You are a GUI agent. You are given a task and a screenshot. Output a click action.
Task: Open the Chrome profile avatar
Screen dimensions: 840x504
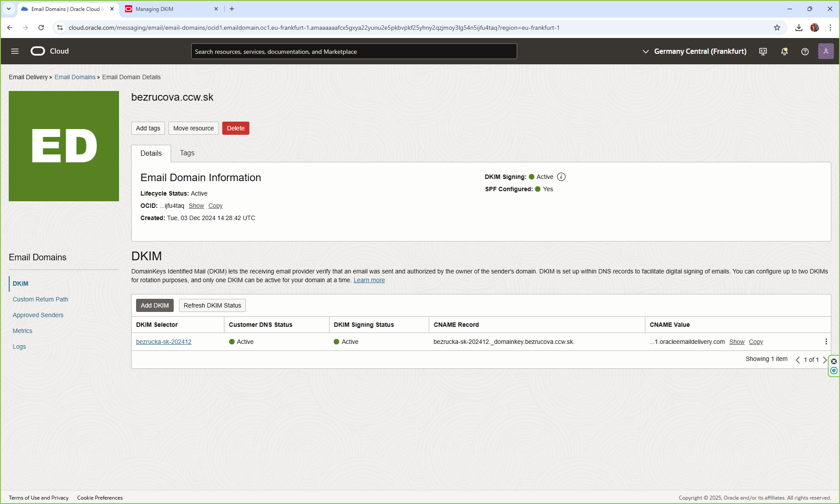[x=815, y=28]
